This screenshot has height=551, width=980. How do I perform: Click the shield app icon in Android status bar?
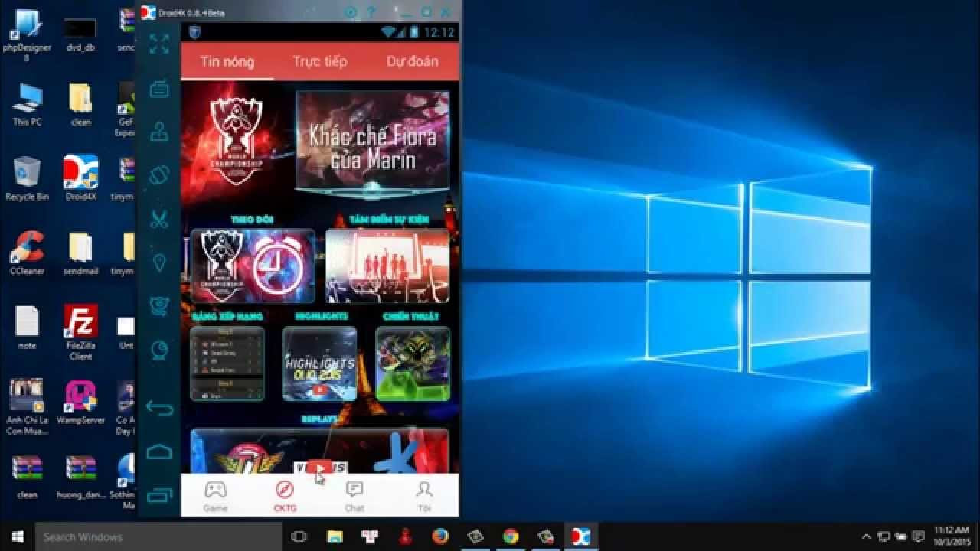[194, 32]
